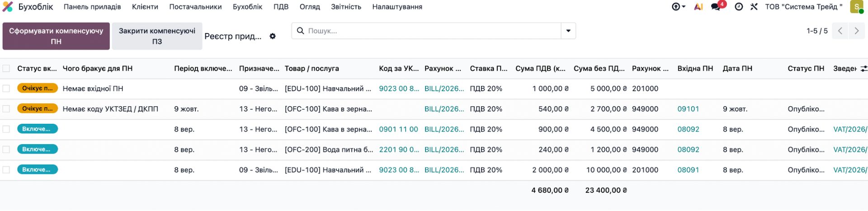The image size is (868, 211).
Task: Open УКТЗЕД code link 0901 11 00
Action: tap(398, 129)
